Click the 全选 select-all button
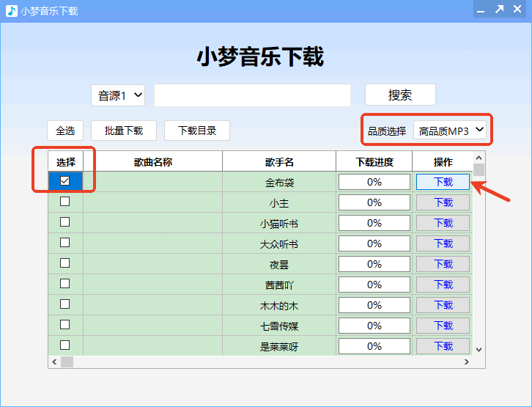532x407 pixels. (65, 131)
